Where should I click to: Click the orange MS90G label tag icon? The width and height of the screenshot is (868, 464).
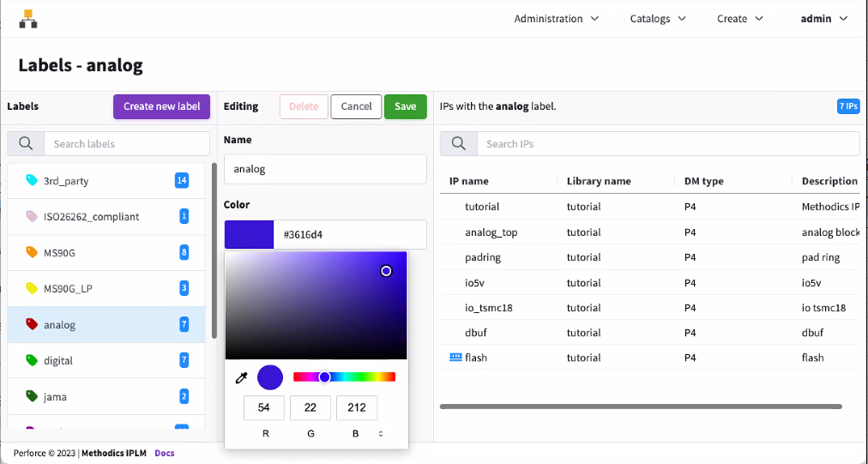32,253
